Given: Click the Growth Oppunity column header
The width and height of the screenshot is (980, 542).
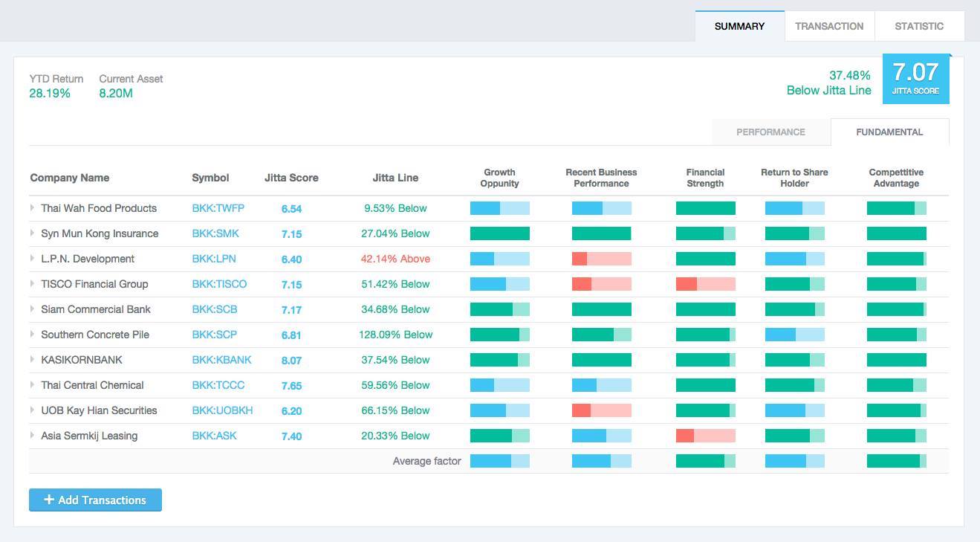Looking at the screenshot, I should (499, 178).
